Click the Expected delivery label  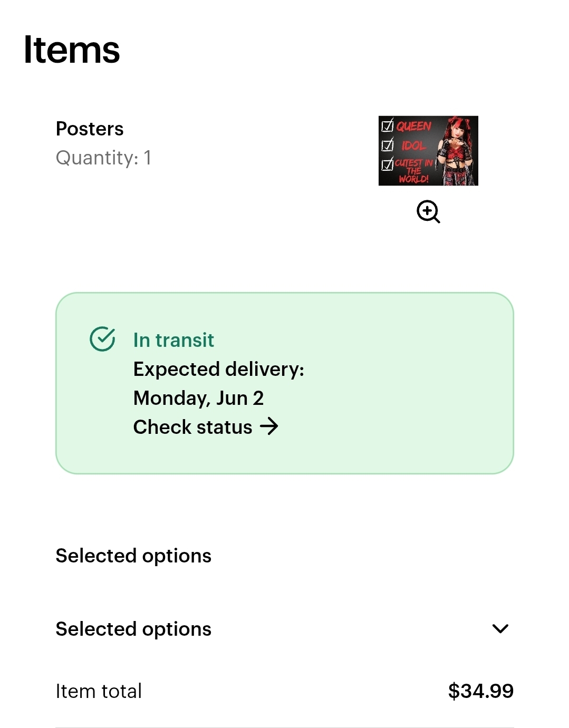coord(219,369)
